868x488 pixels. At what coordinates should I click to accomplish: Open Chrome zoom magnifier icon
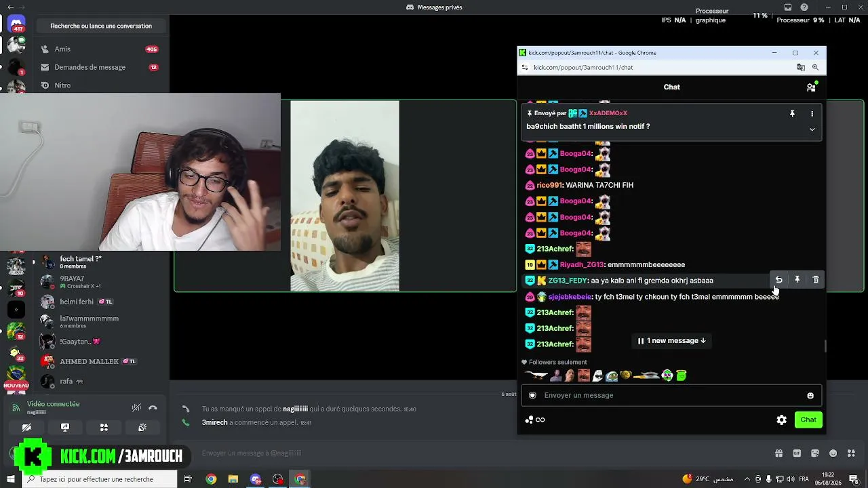click(x=815, y=68)
